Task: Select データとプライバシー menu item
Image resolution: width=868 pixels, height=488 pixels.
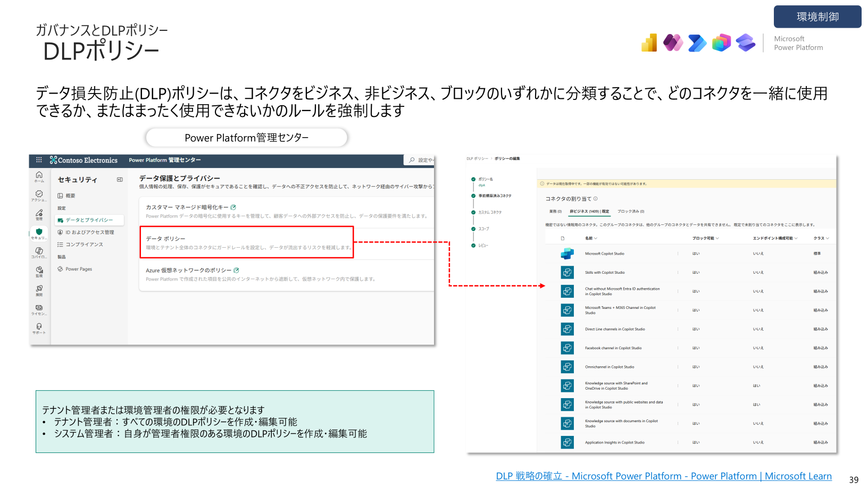Action: [89, 220]
